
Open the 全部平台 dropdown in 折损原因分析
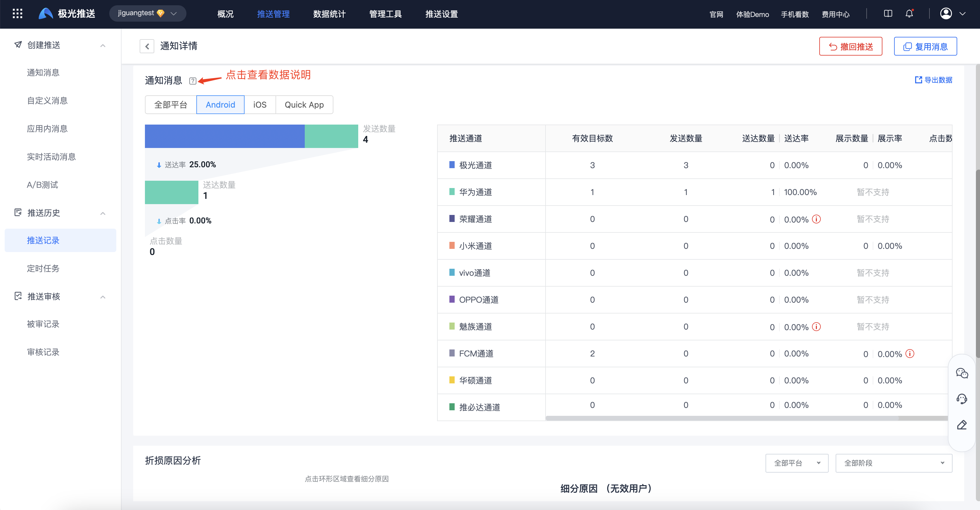pyautogui.click(x=797, y=463)
